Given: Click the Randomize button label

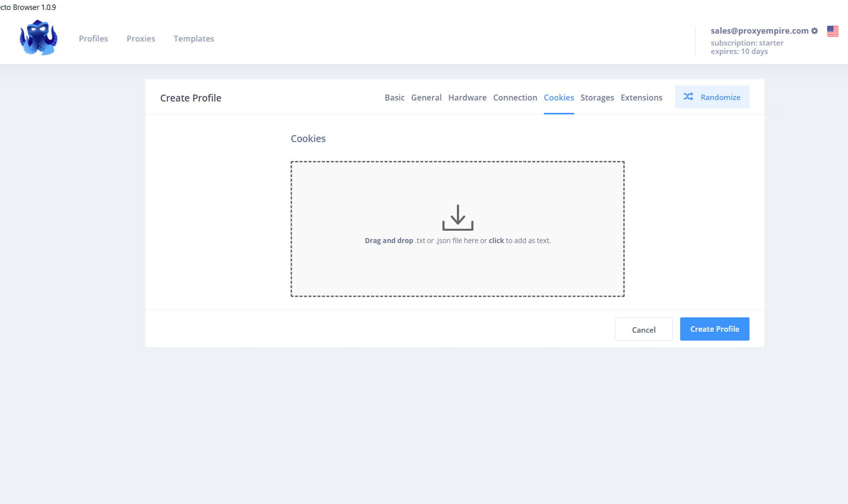Looking at the screenshot, I should (720, 97).
